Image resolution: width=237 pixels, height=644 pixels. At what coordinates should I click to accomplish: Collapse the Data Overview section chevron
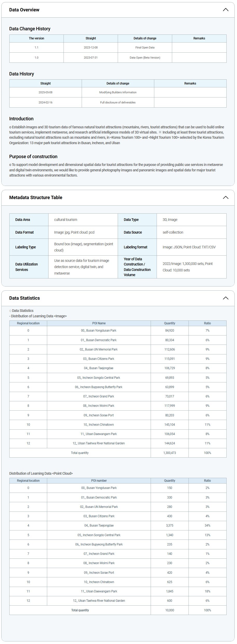click(225, 10)
